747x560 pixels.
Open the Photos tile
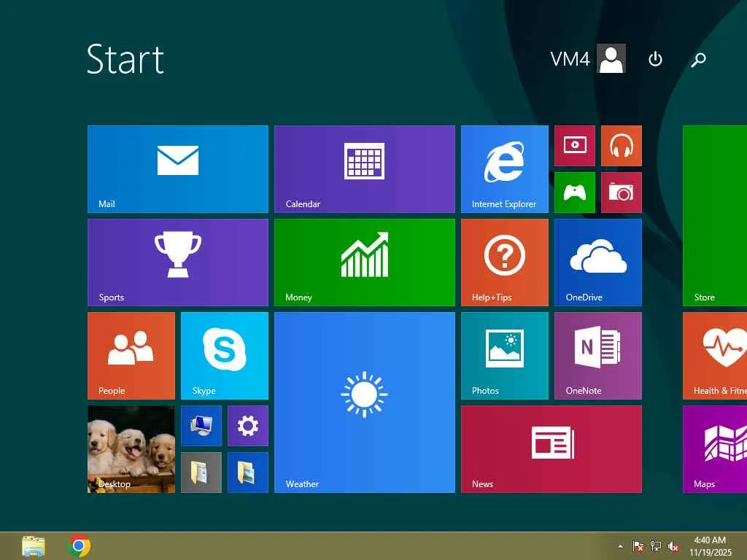tap(505, 356)
